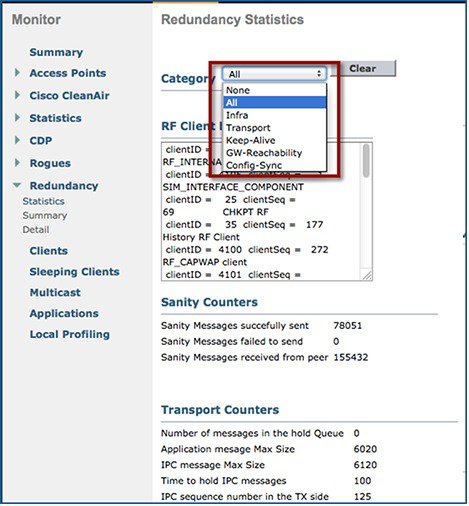Open the Summary monitor page
469x506 pixels.
(x=56, y=52)
